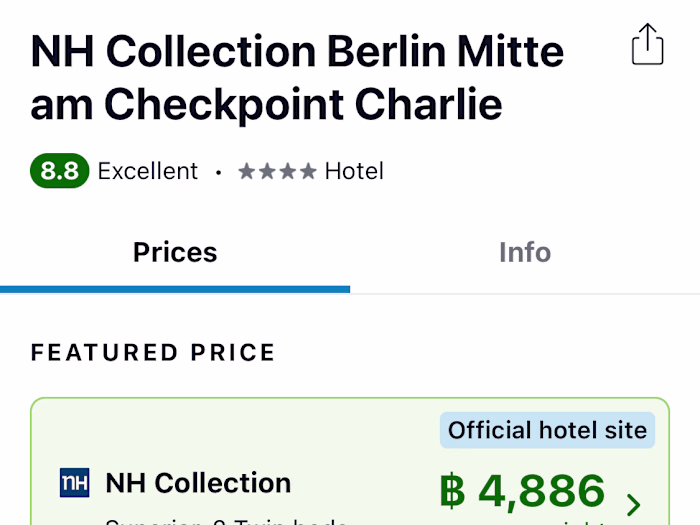The width and height of the screenshot is (700, 525).
Task: Switch to the Info tab
Action: (525, 252)
